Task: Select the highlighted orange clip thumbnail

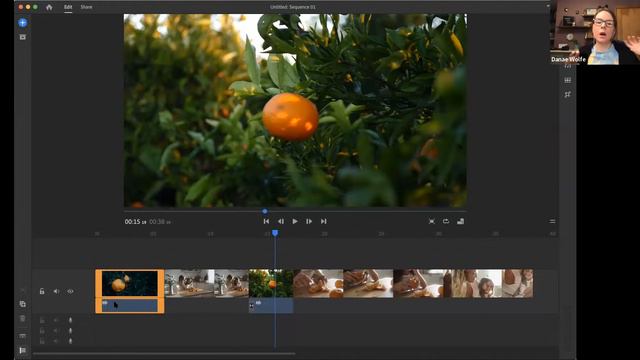Action: (130, 283)
